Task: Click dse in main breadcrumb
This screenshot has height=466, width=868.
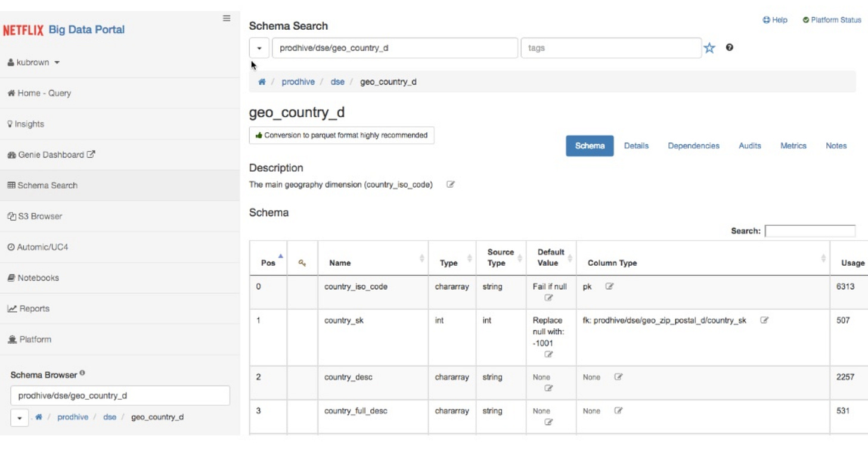Action: pyautogui.click(x=337, y=82)
